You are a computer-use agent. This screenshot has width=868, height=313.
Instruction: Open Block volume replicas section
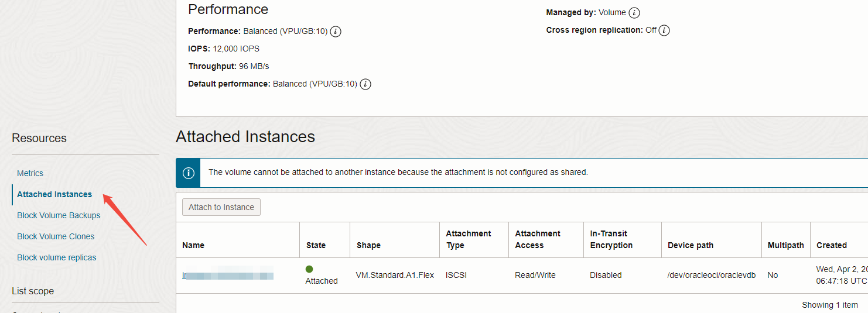point(57,257)
